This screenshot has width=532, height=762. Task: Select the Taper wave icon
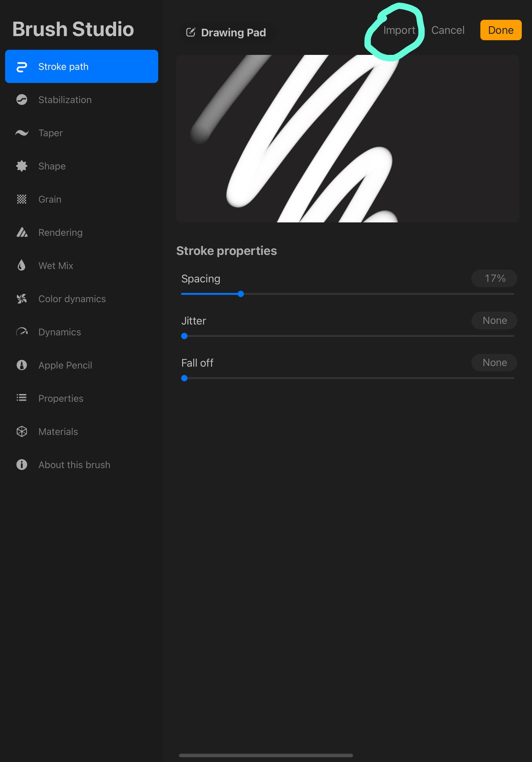coord(22,133)
